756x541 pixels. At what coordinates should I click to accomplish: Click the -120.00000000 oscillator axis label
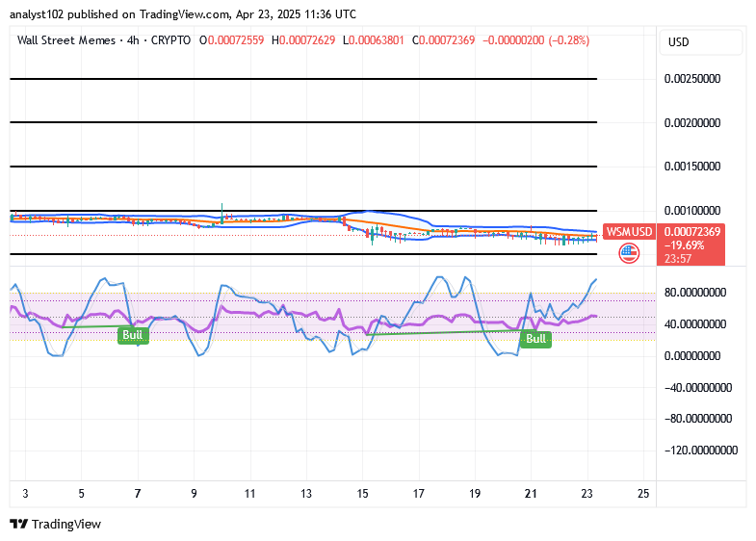[x=700, y=451]
